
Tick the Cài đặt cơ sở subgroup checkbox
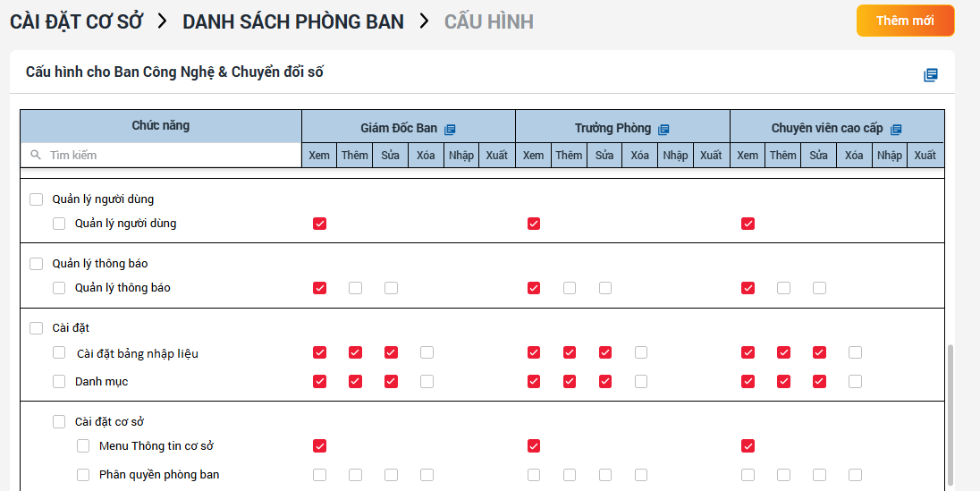[x=59, y=421]
